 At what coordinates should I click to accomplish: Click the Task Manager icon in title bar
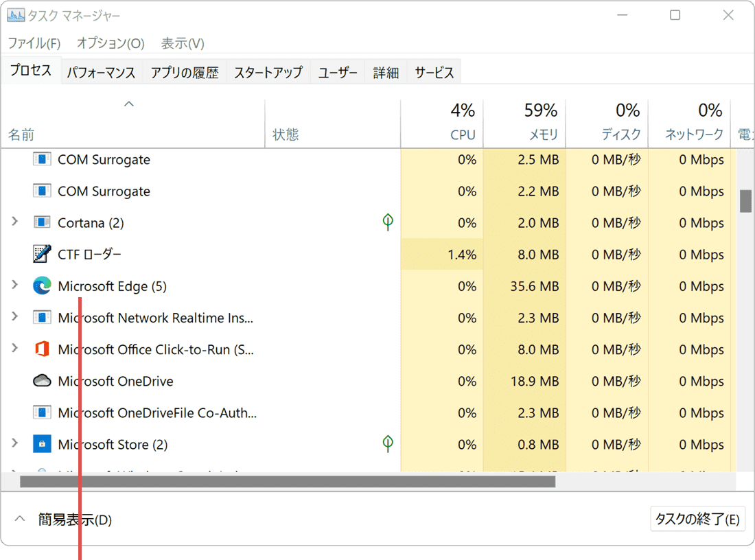tap(15, 14)
